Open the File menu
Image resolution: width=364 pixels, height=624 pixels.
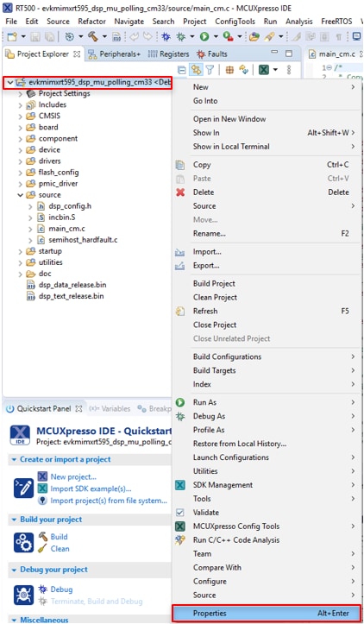tap(11, 21)
